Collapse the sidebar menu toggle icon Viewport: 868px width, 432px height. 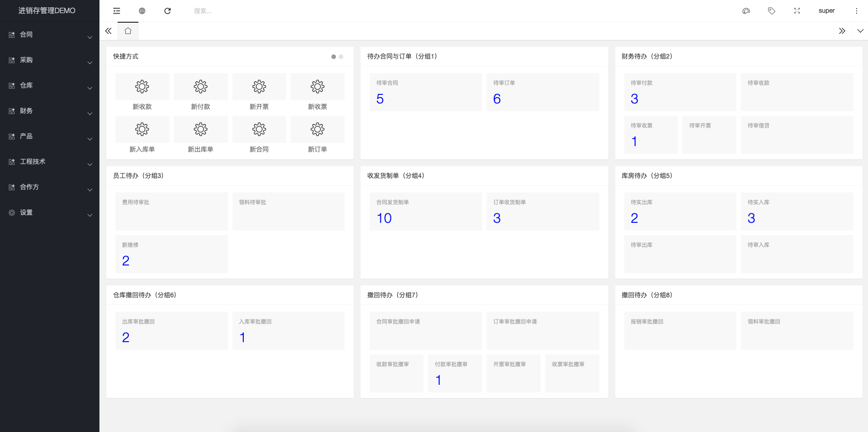117,11
